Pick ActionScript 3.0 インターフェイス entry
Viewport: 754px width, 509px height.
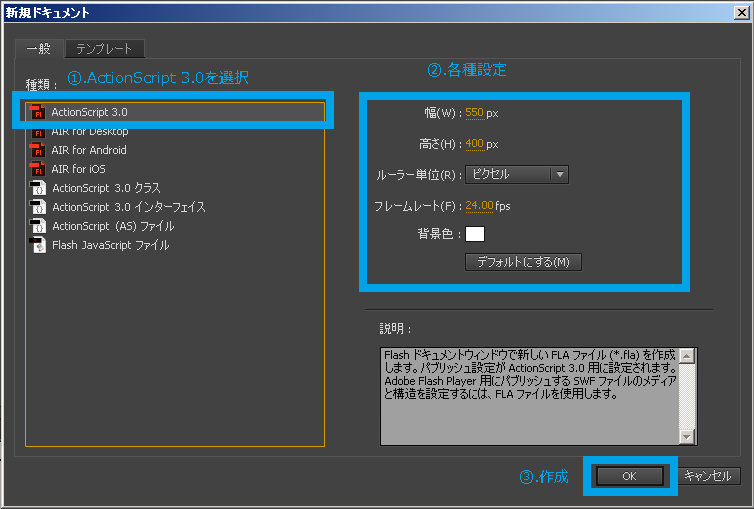point(175,207)
